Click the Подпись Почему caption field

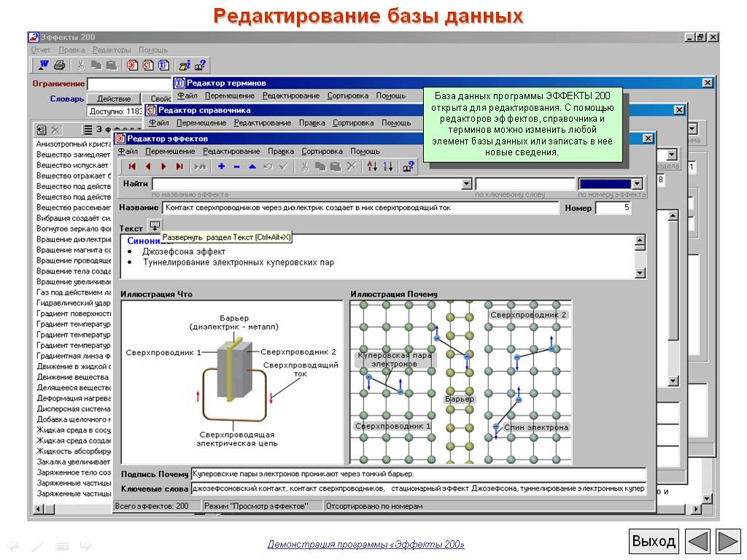(419, 474)
